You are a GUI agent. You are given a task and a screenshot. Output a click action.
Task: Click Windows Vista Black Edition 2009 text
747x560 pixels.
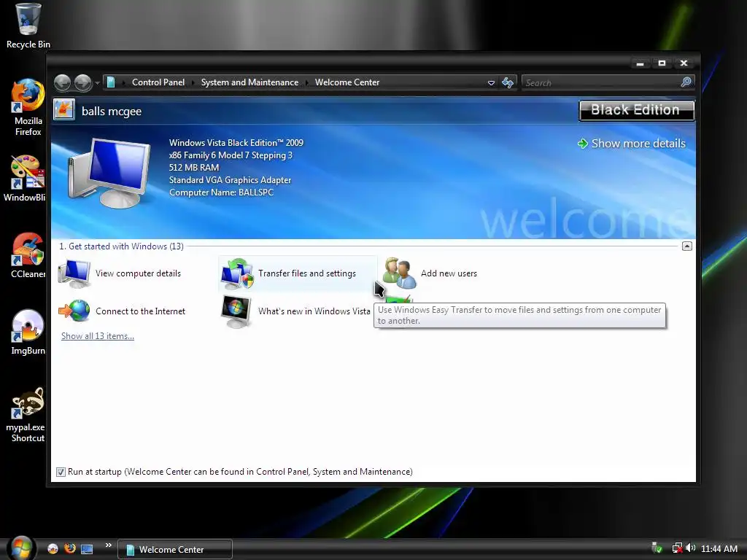(x=236, y=143)
